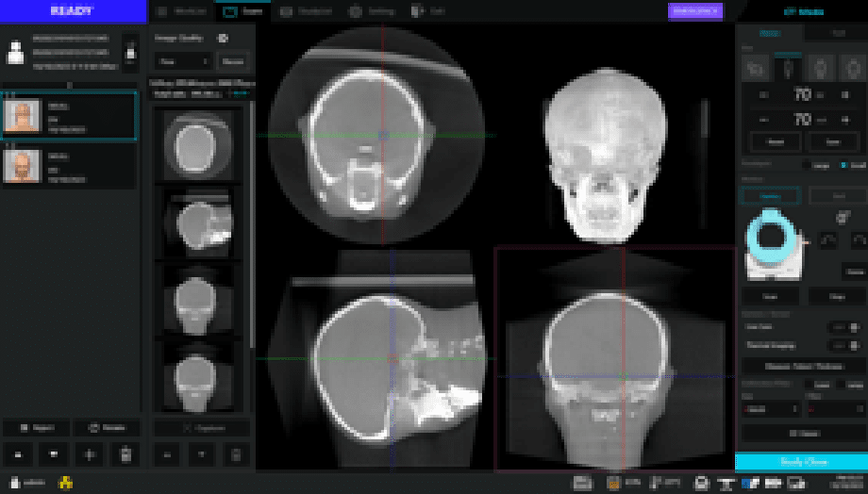Open the bottom-right dropdown in the right panel
This screenshot has height=494, width=868.
[x=834, y=409]
